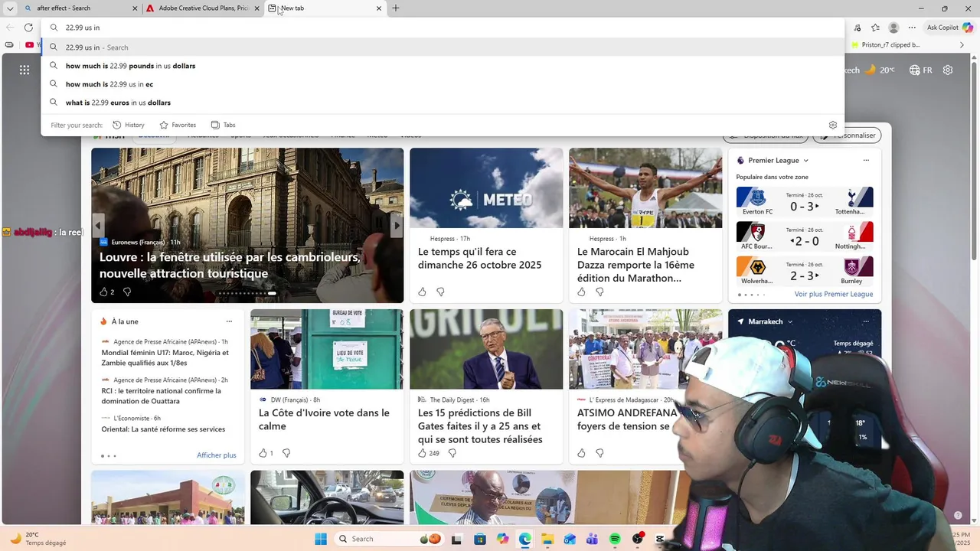Open the Windows Start menu
The width and height of the screenshot is (980, 551).
point(320,539)
